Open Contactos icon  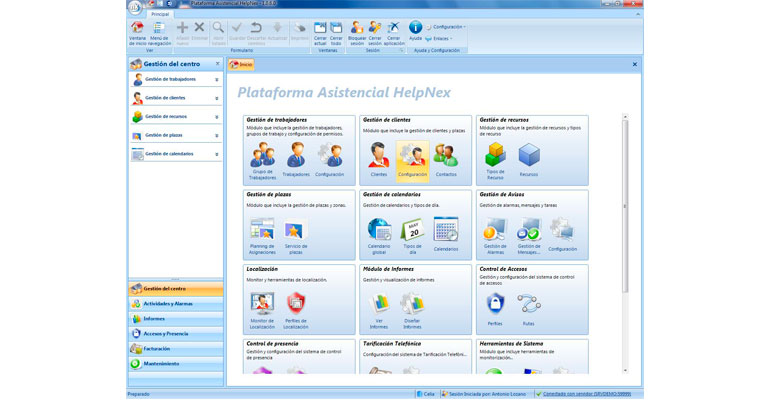pyautogui.click(x=446, y=160)
